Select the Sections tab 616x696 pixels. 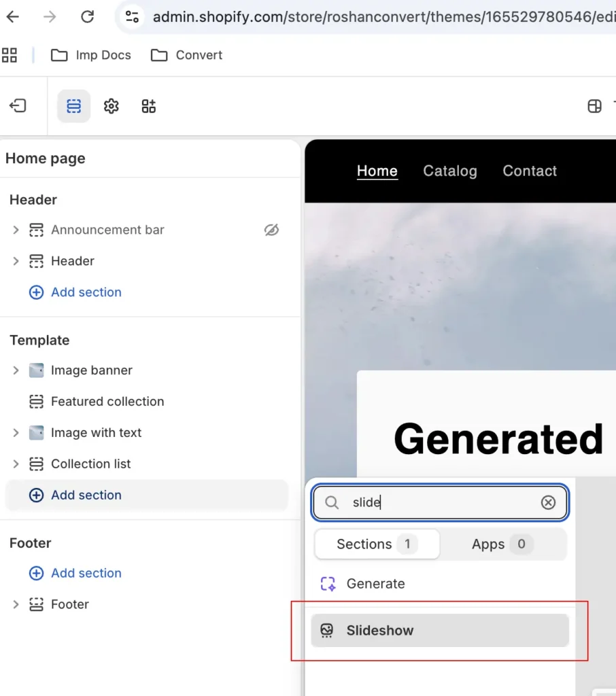pyautogui.click(x=377, y=544)
